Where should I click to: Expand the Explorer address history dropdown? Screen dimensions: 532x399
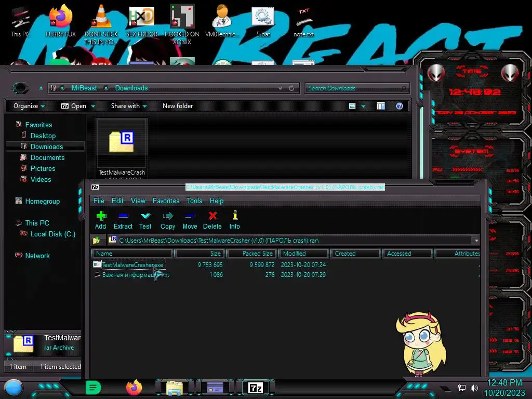280,88
